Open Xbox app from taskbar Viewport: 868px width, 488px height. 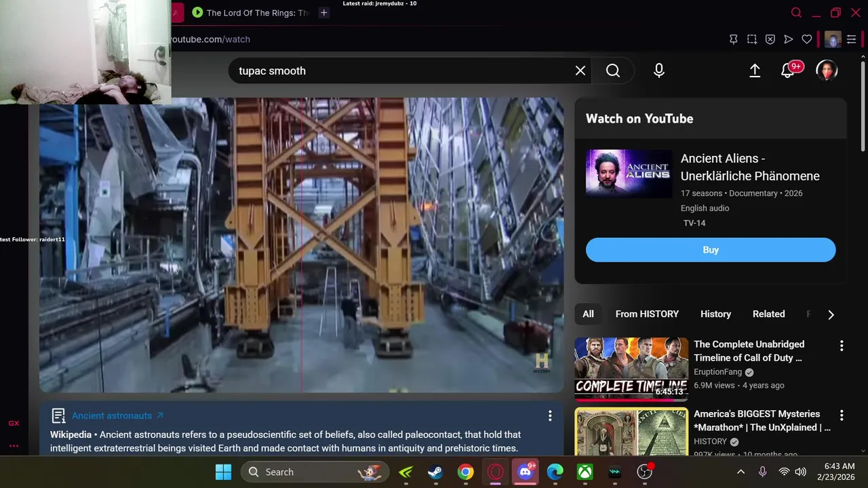(585, 472)
